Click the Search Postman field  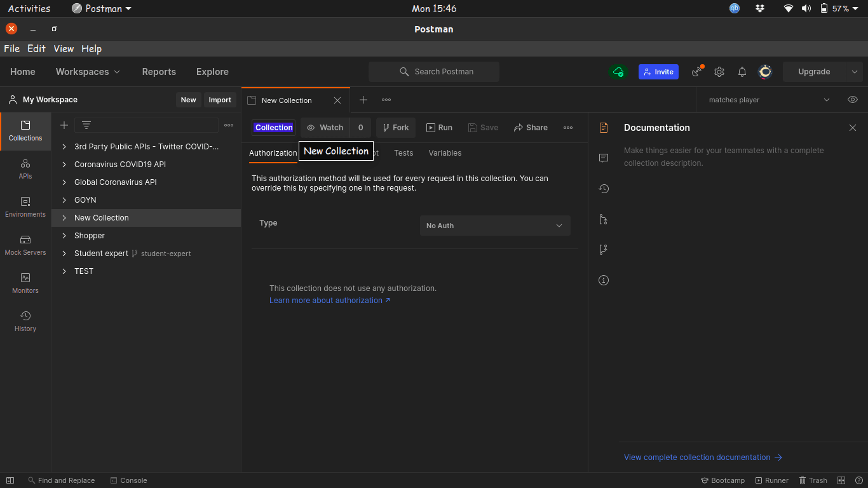coord(434,72)
